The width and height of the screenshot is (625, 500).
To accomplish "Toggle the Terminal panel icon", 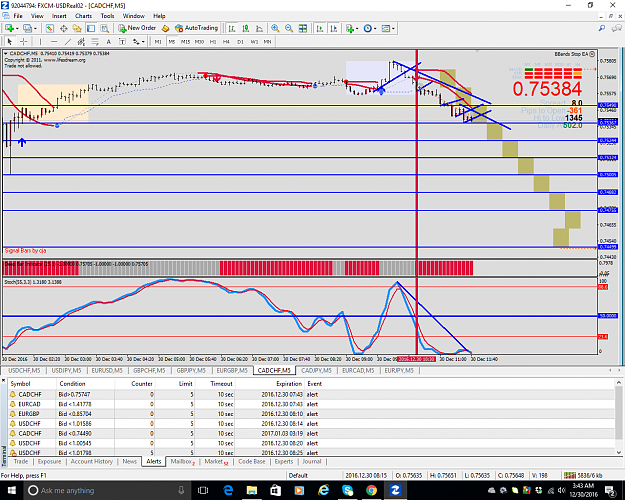I will click(x=91, y=28).
